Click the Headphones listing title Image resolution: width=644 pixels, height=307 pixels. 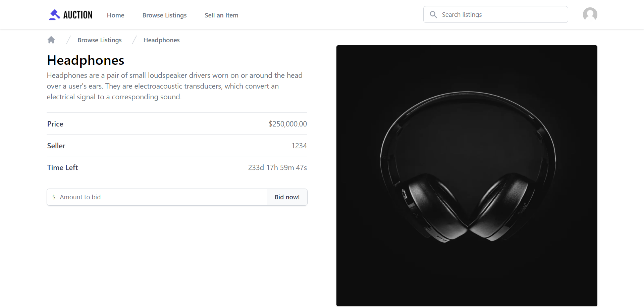tap(86, 60)
